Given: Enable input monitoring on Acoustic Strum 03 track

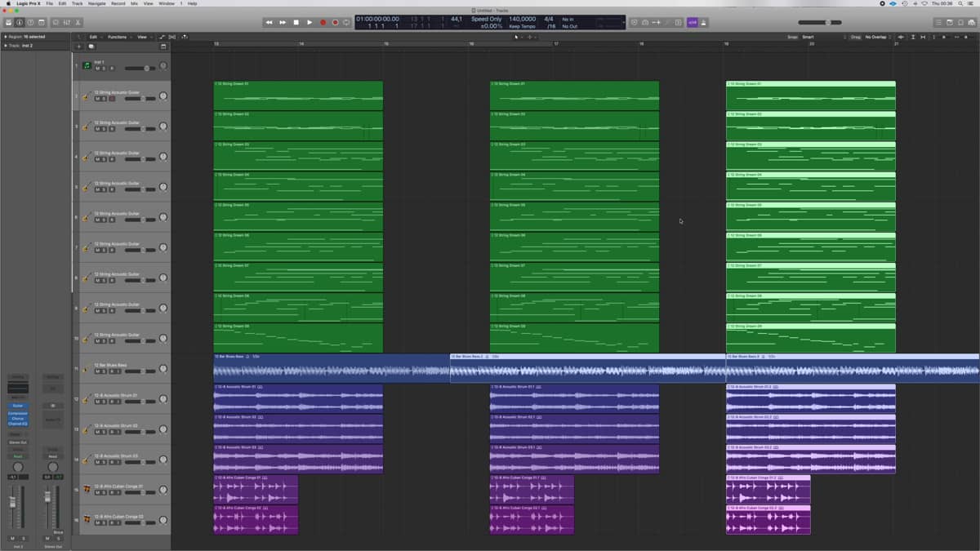Looking at the screenshot, I should tap(118, 462).
